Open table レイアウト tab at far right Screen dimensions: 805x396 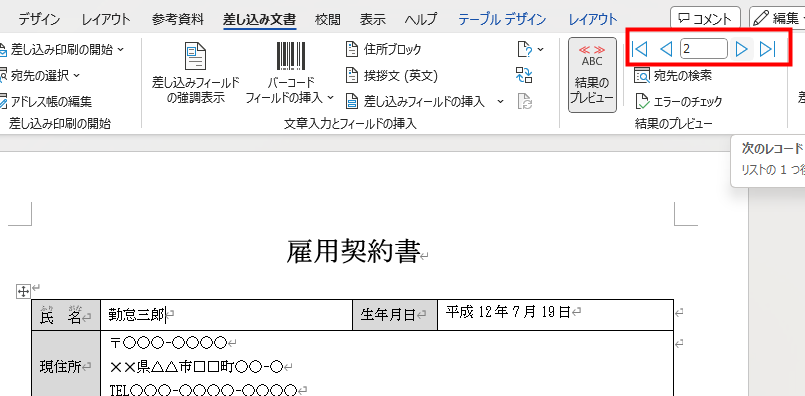pos(593,20)
